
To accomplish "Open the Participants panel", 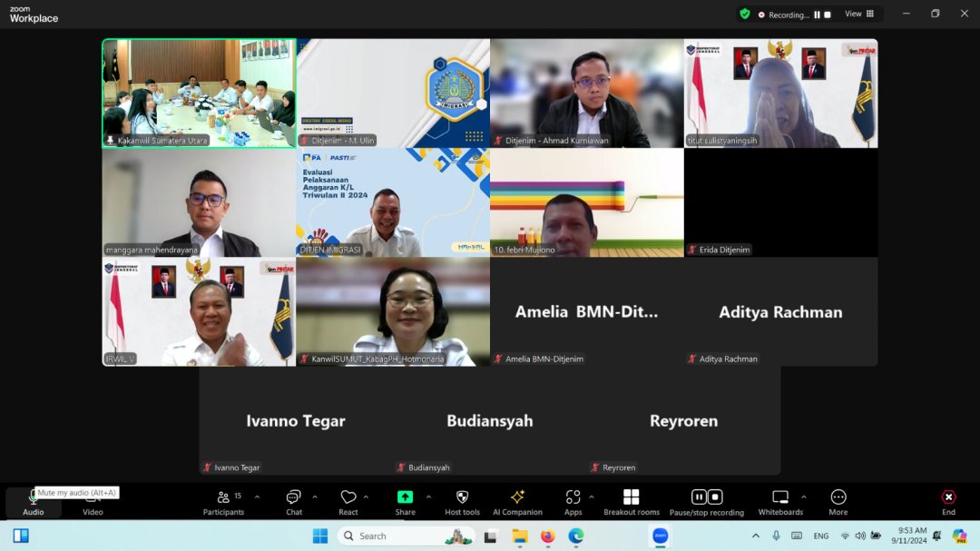I will (x=223, y=500).
